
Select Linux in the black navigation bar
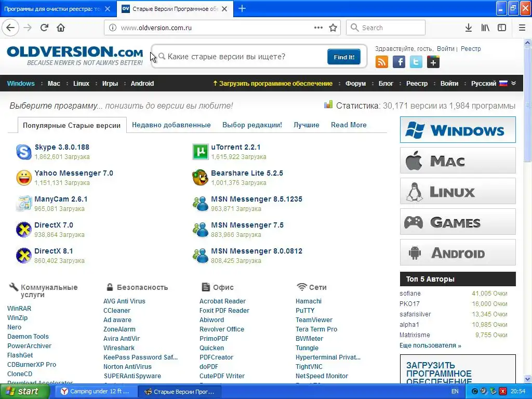[82, 84]
